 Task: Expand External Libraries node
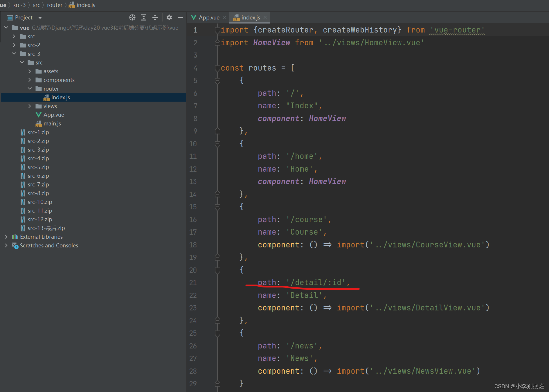coord(6,237)
